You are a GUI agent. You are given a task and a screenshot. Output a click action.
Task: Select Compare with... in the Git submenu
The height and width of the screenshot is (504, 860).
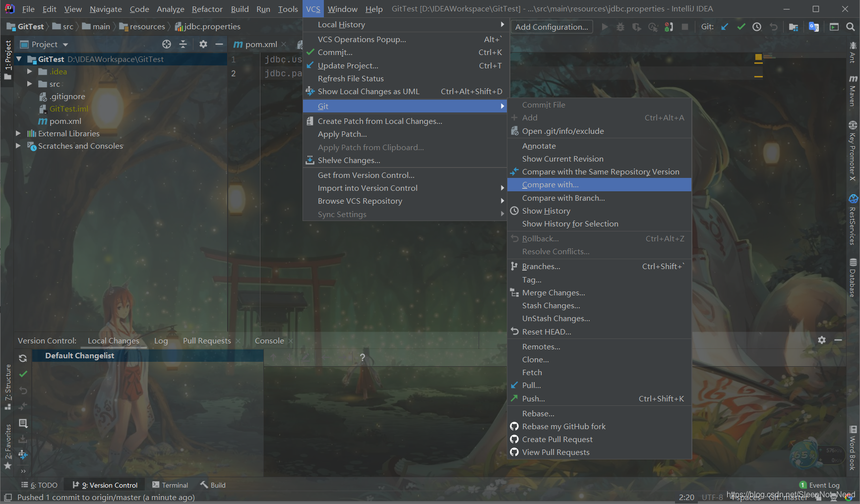click(599, 184)
